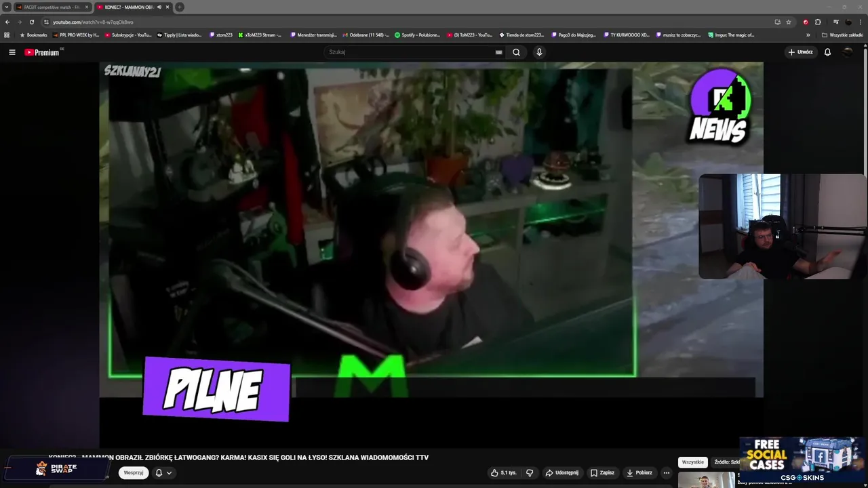
Task: Open recommended video thumbnail below Wszystkie
Action: (x=706, y=480)
